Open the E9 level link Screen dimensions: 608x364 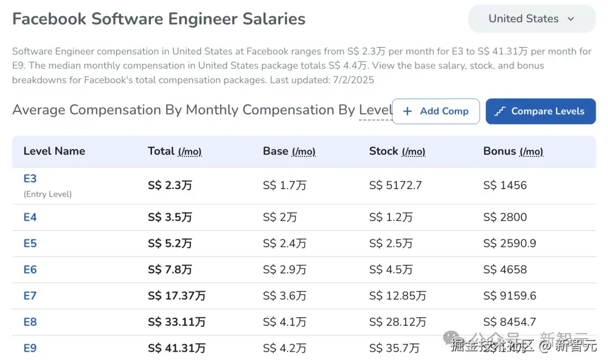tap(30, 348)
